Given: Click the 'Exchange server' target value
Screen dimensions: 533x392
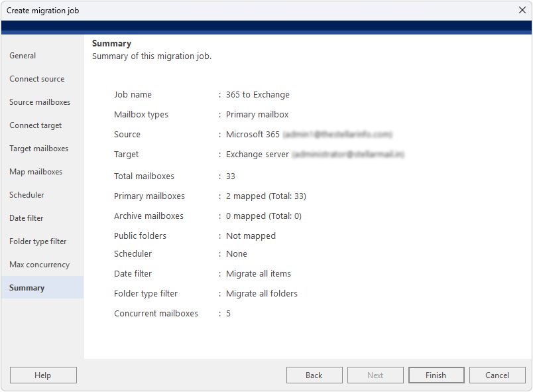Looking at the screenshot, I should (x=257, y=155).
